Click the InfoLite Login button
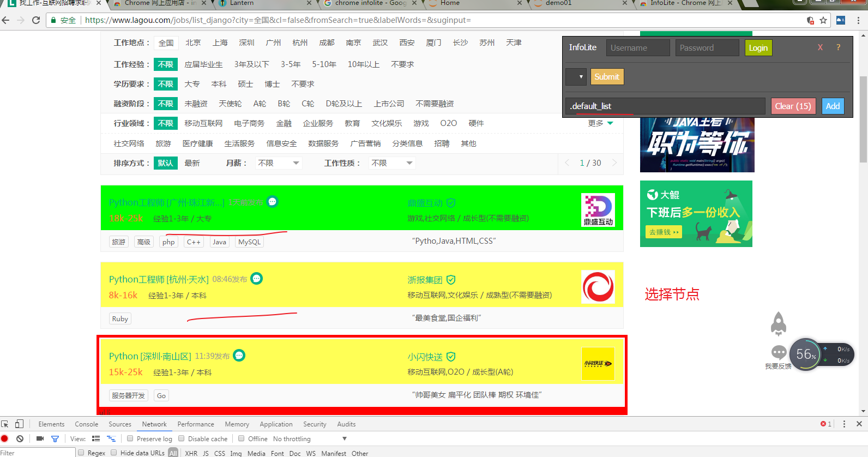 pos(758,48)
